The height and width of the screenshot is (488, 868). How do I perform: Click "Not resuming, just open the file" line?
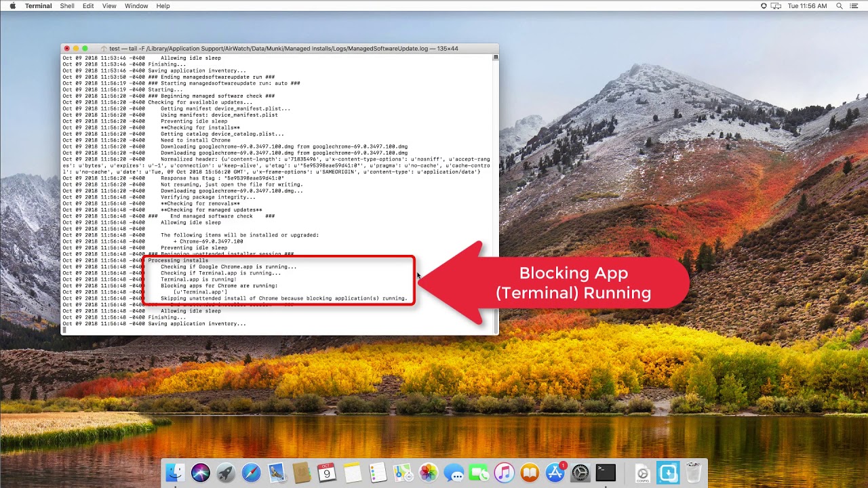232,184
